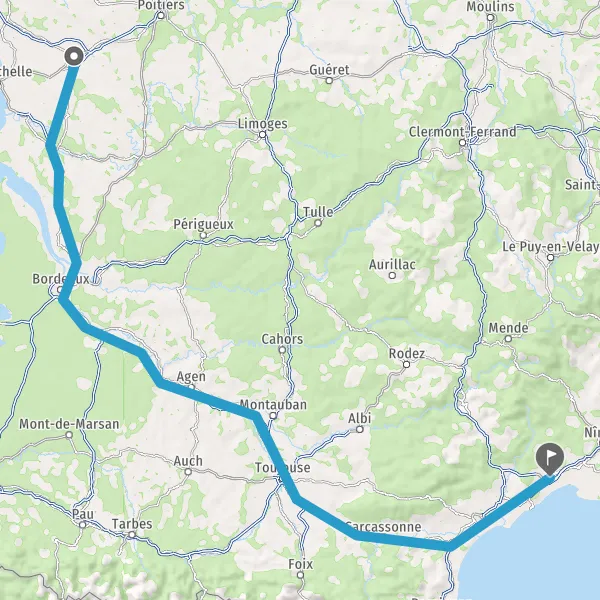Viewport: 600px width, 600px height.
Task: Click the Mont-de-Marsan city dot
Action: 69,435
